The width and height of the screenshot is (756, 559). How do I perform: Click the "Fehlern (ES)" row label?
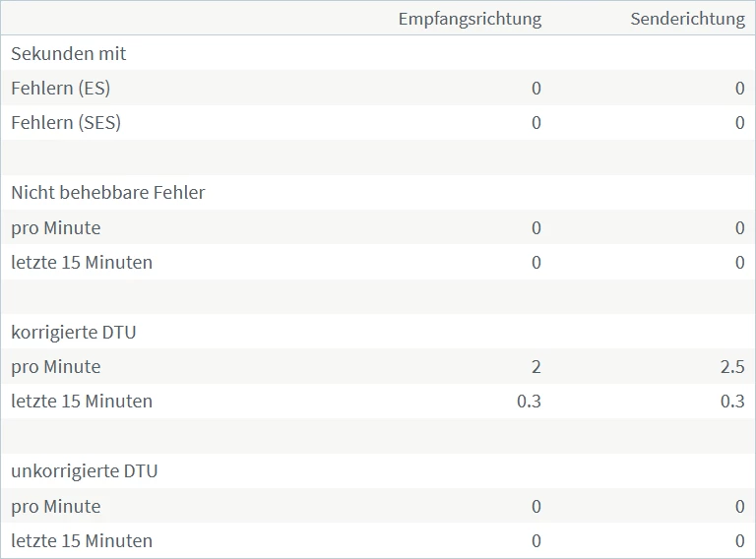click(x=61, y=89)
